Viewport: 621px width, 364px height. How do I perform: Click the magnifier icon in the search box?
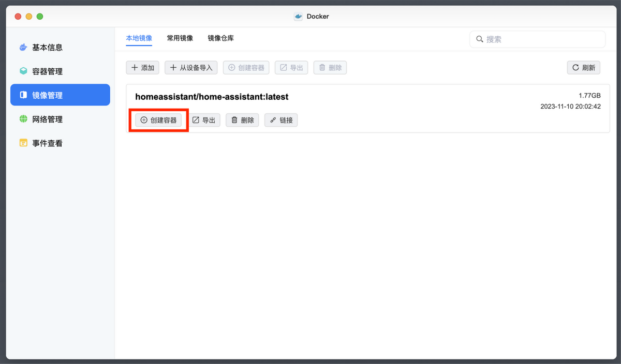click(480, 39)
